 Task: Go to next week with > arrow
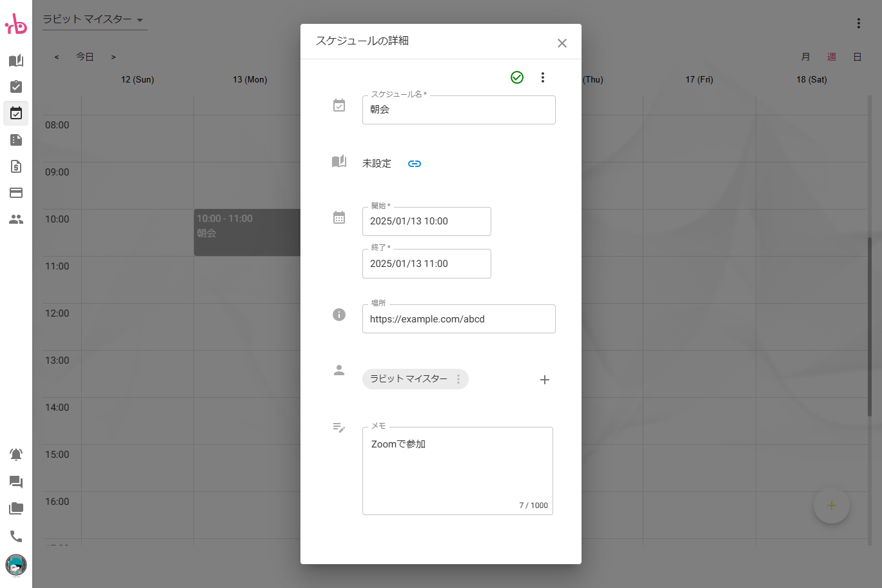point(113,57)
